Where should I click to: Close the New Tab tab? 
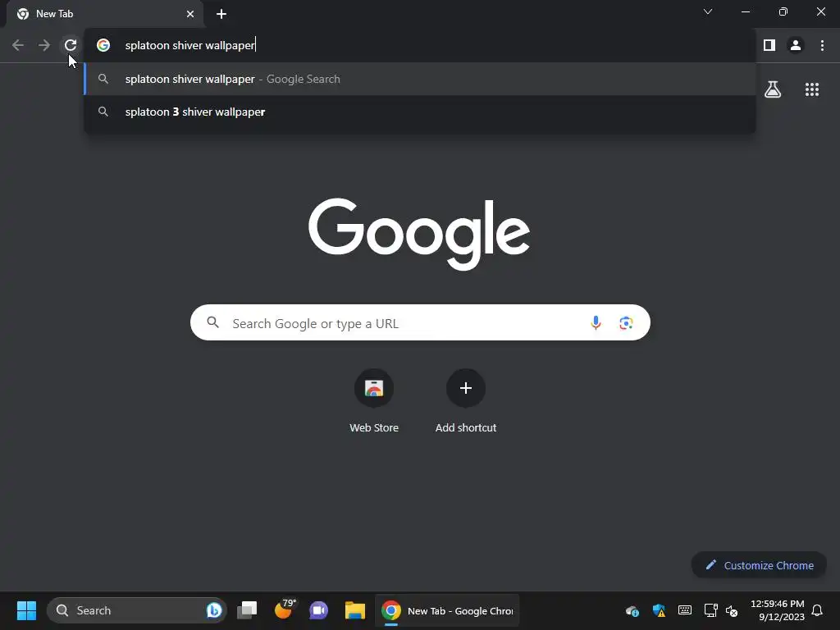(x=190, y=14)
